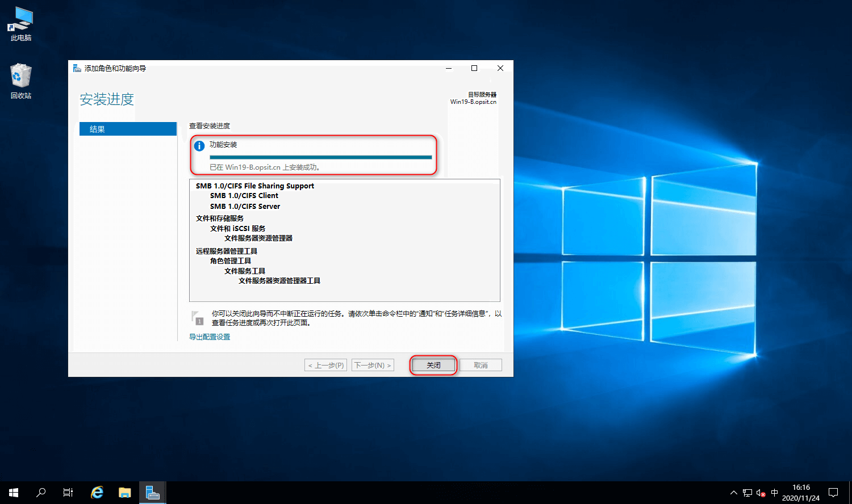
Task: Click the network tray icon
Action: click(747, 493)
